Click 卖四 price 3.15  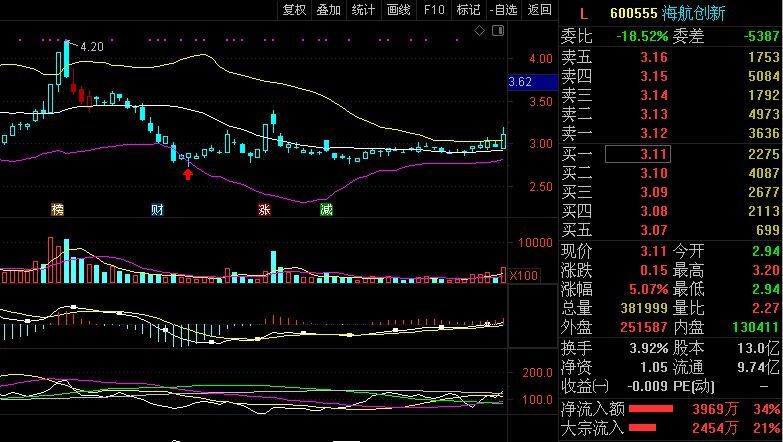click(x=654, y=76)
